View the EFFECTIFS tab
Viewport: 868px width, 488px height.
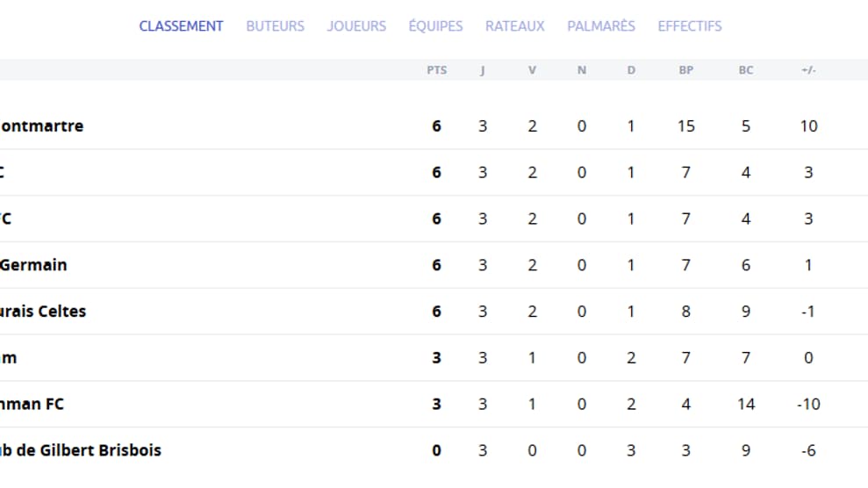[x=690, y=26]
